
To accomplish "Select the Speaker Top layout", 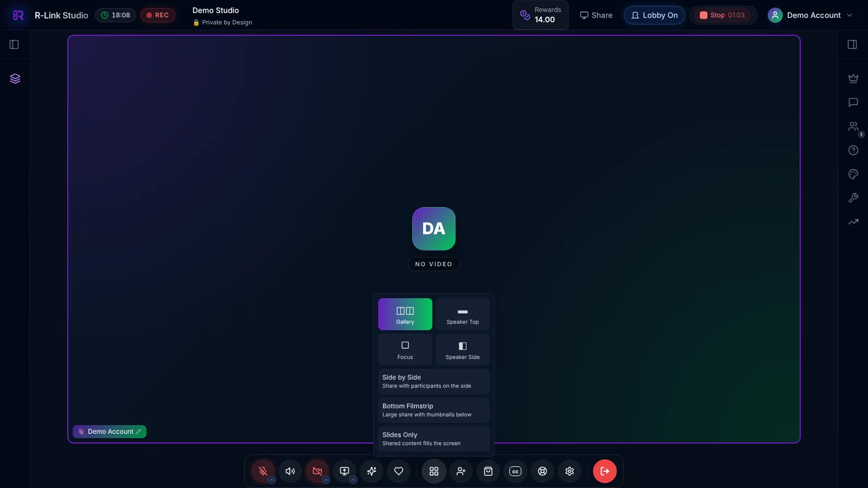I will (463, 314).
